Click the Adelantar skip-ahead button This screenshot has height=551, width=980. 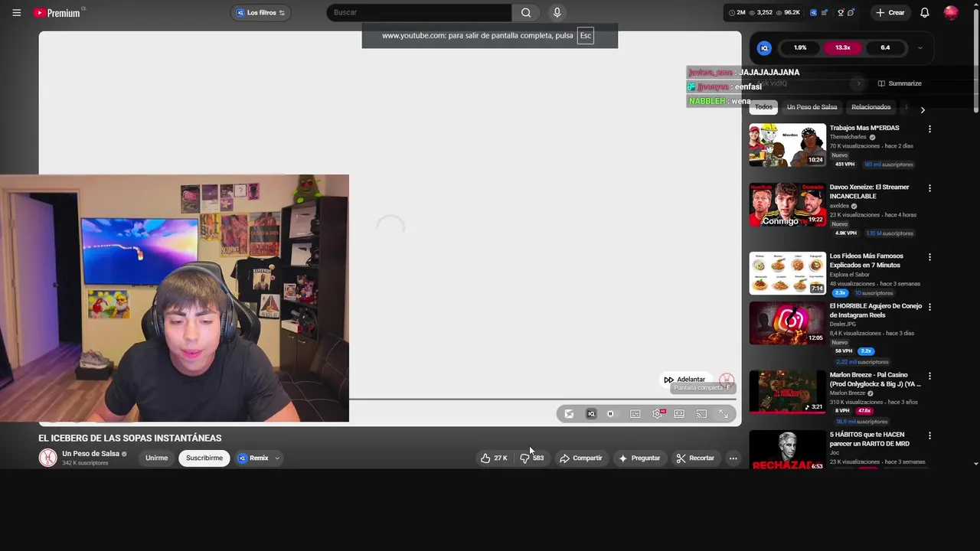click(684, 380)
